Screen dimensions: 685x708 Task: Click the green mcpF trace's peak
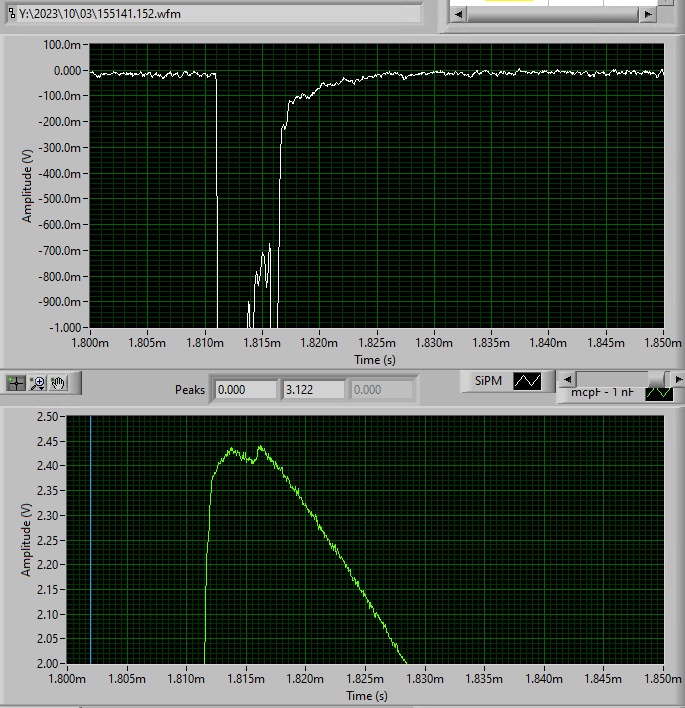[261, 447]
